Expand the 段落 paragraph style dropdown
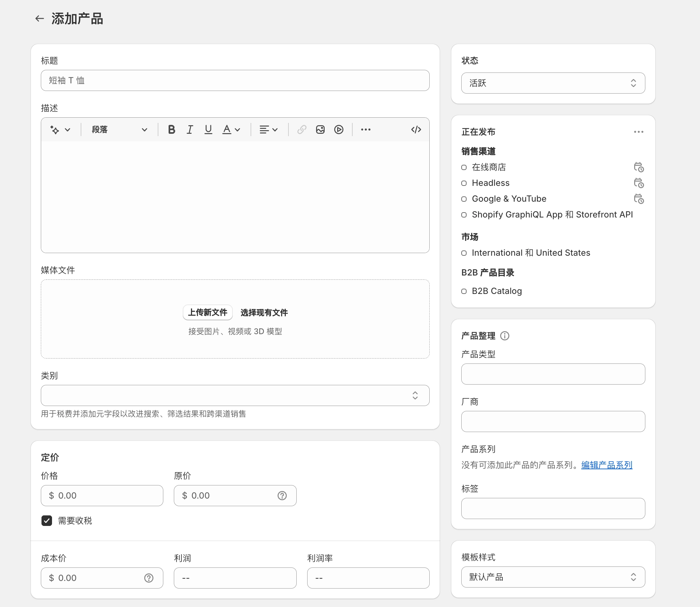Screen dimensions: 700x607 click(119, 130)
